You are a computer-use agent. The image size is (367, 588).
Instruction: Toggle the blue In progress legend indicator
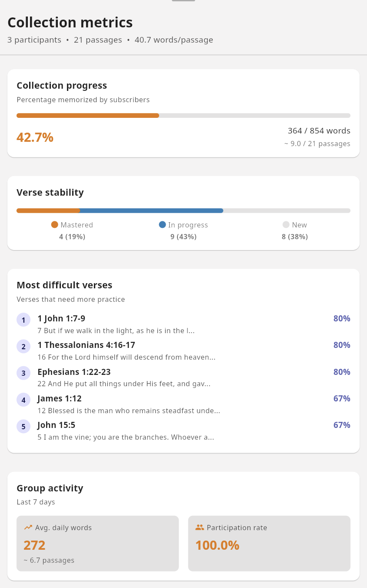[x=162, y=224]
